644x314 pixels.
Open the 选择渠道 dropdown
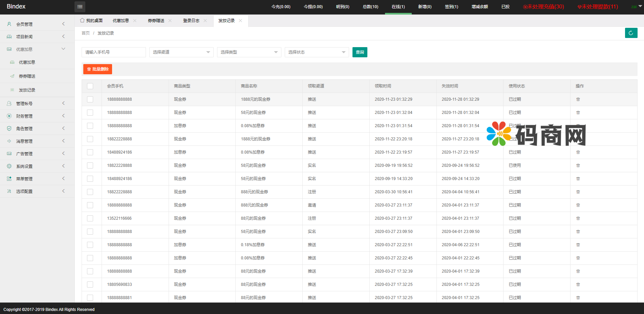[x=181, y=52]
